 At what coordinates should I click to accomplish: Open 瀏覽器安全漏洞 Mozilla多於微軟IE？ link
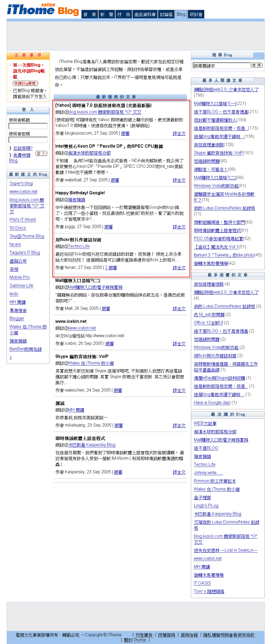pos(224,197)
